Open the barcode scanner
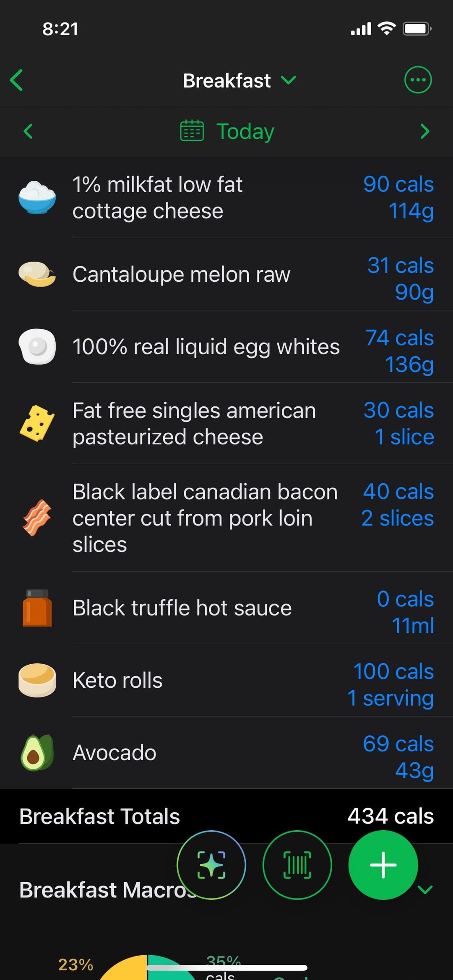 tap(297, 865)
